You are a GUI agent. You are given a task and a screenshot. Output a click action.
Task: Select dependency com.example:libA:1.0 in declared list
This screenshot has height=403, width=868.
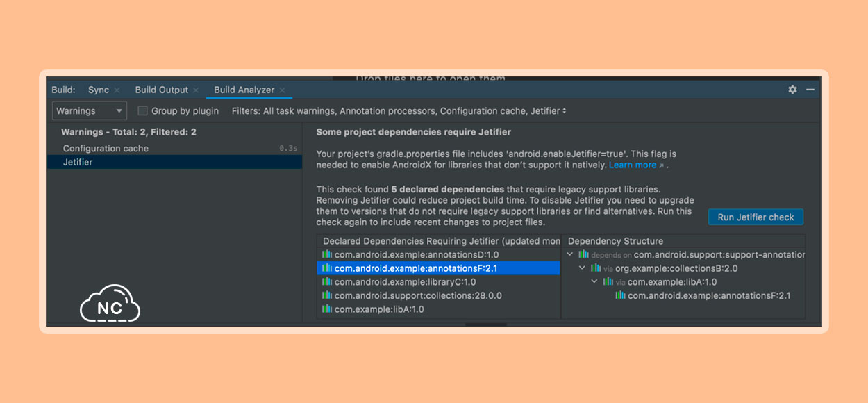439,309
